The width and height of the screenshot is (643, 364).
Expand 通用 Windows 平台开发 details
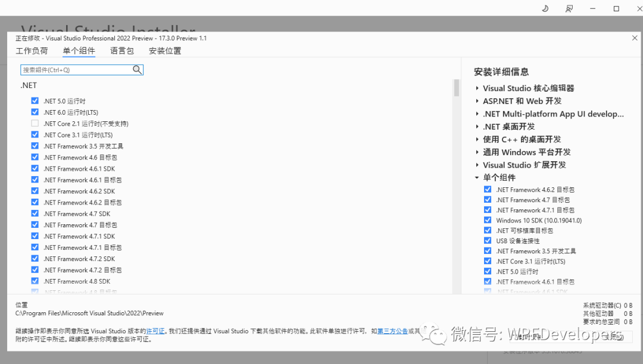477,152
